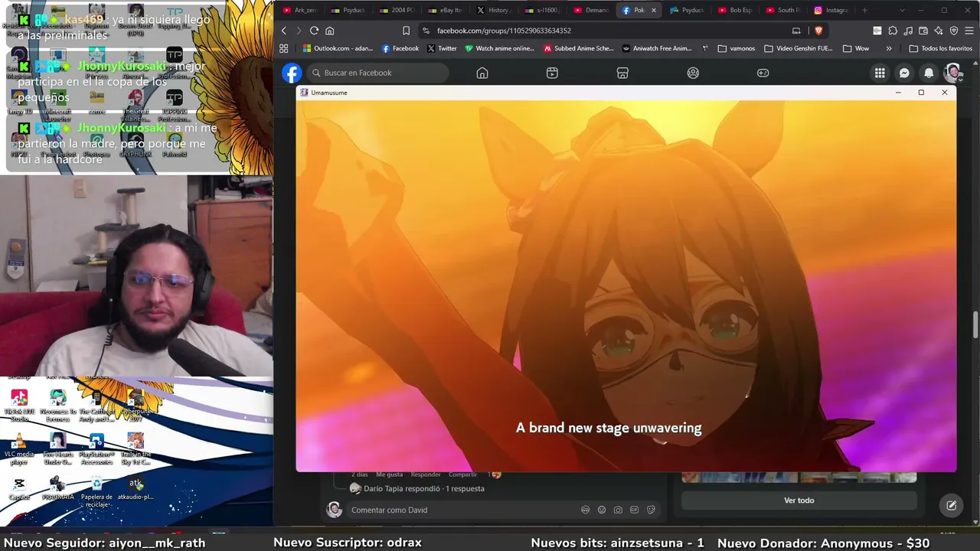Expand the Video Genshin bookmarks folder
The image size is (980, 551).
click(798, 48)
